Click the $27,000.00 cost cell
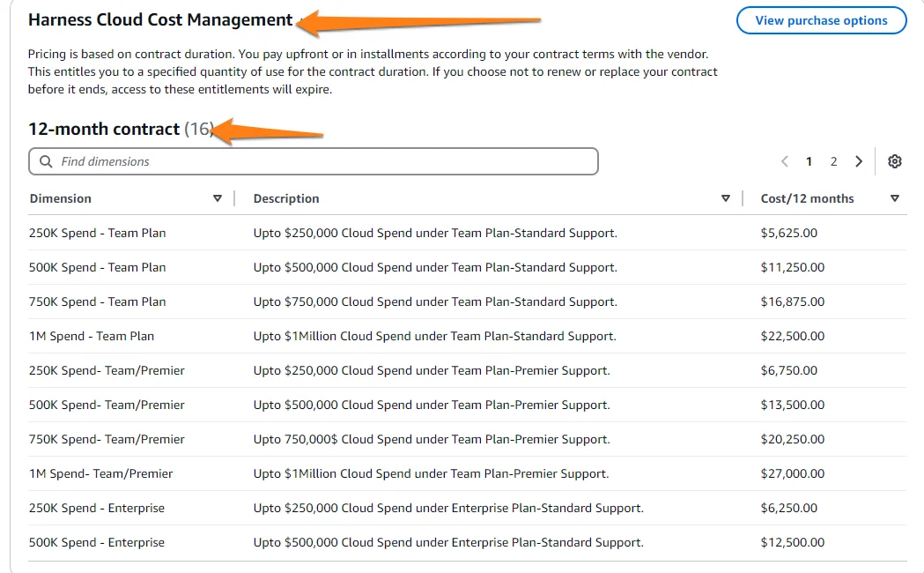The image size is (924, 573). point(793,473)
